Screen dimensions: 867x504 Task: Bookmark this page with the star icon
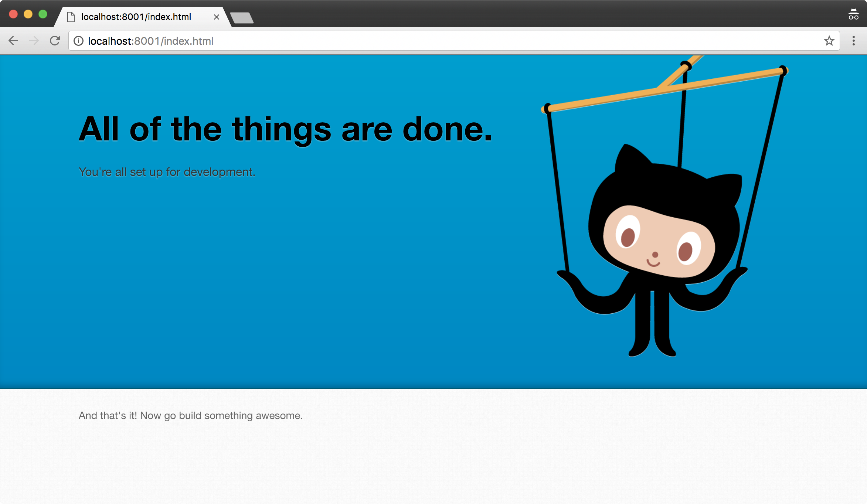pos(829,41)
